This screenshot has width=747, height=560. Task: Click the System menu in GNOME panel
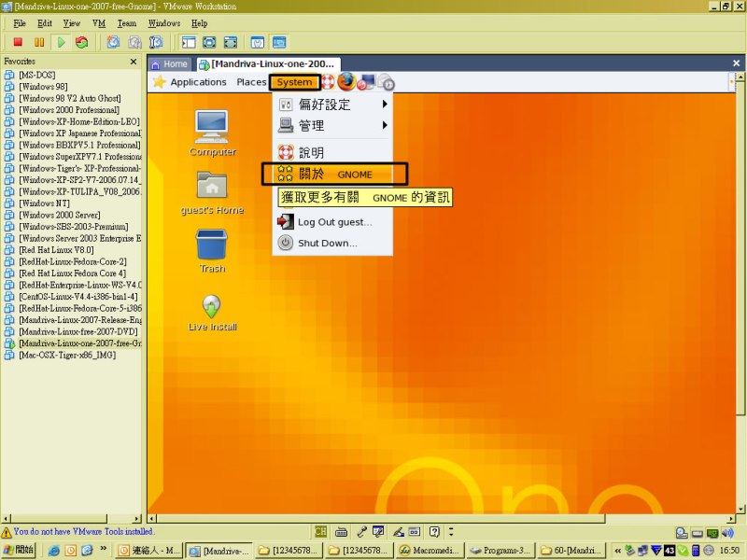pyautogui.click(x=294, y=82)
